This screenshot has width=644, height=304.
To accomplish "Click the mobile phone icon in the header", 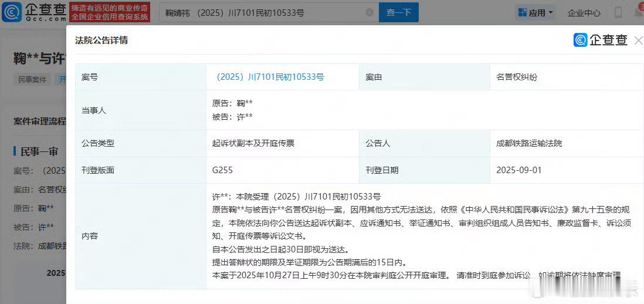I will coord(618,12).
